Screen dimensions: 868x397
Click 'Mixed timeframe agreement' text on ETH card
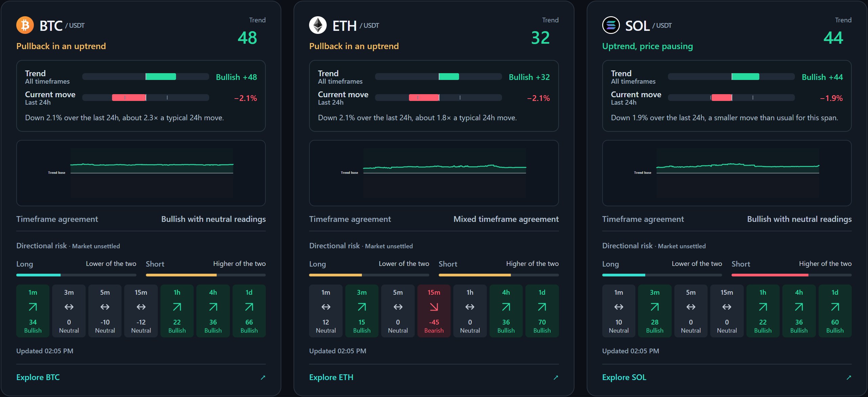(x=506, y=219)
